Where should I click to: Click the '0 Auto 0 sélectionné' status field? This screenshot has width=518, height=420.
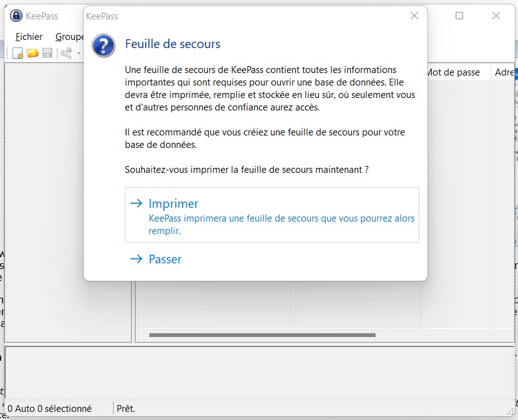50,409
